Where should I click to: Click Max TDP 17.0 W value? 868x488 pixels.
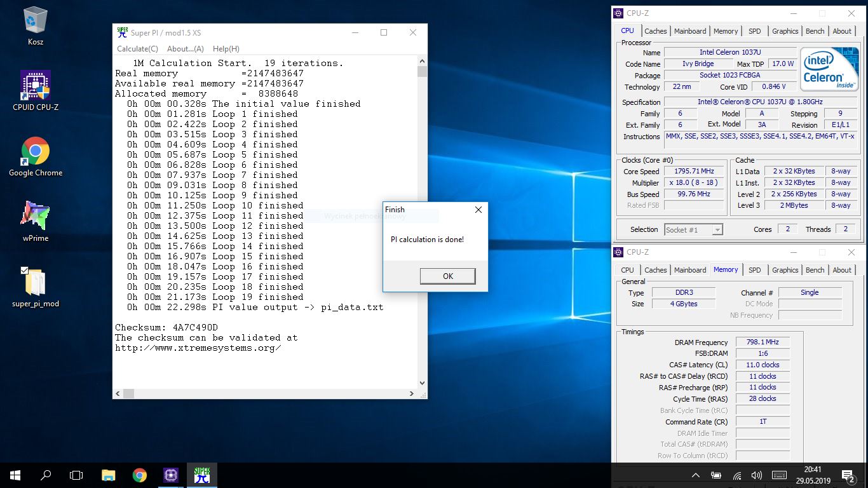coord(783,64)
